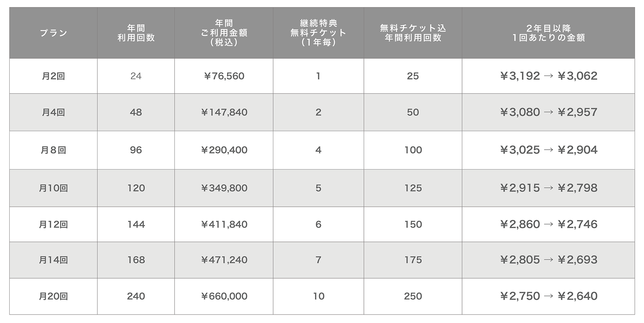This screenshot has height=323, width=644.
Task: Click the 2年目以降 1回あたりの金額 header
Action: (548, 33)
